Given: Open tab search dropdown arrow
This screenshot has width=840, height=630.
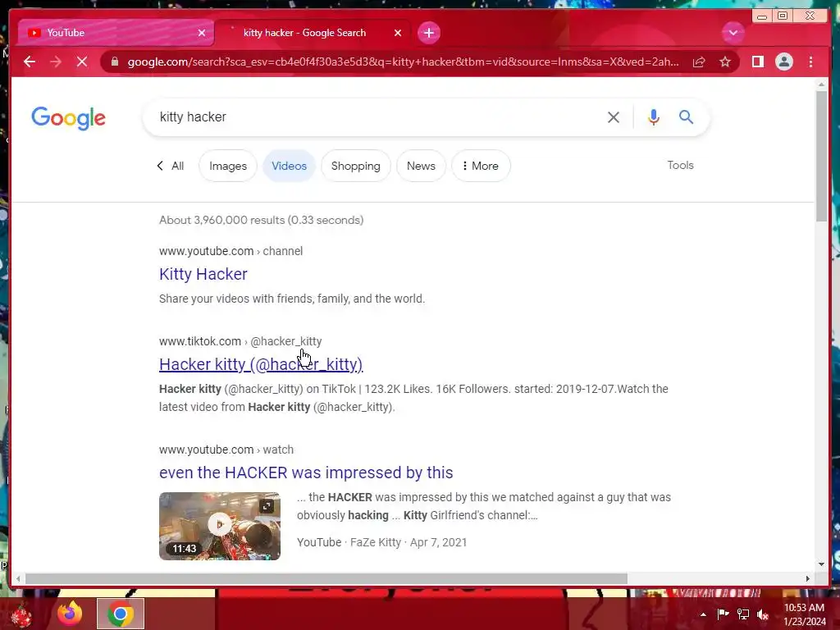Looking at the screenshot, I should click(733, 33).
